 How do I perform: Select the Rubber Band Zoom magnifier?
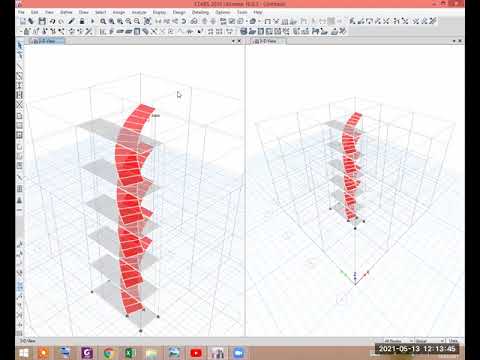tap(103, 21)
